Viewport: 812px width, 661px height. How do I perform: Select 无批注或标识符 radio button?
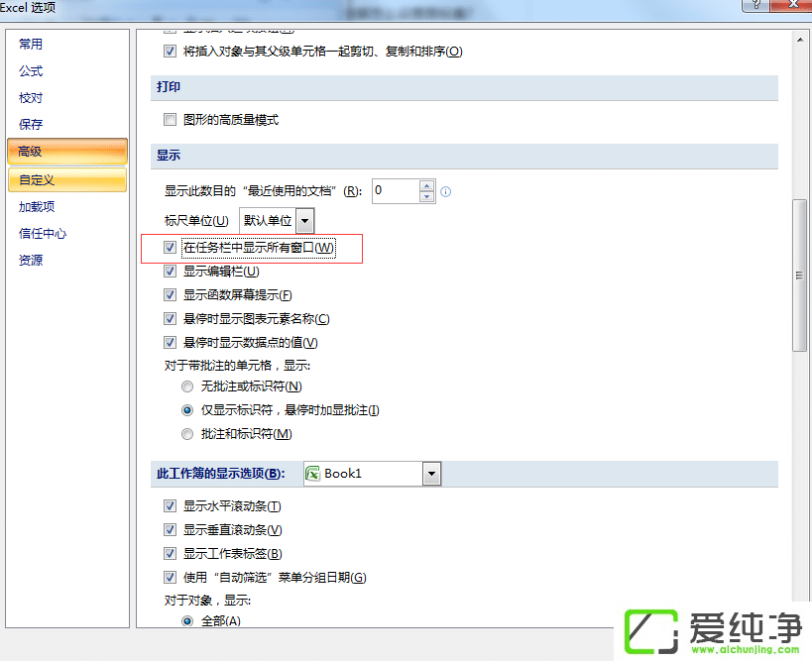pyautogui.click(x=187, y=386)
